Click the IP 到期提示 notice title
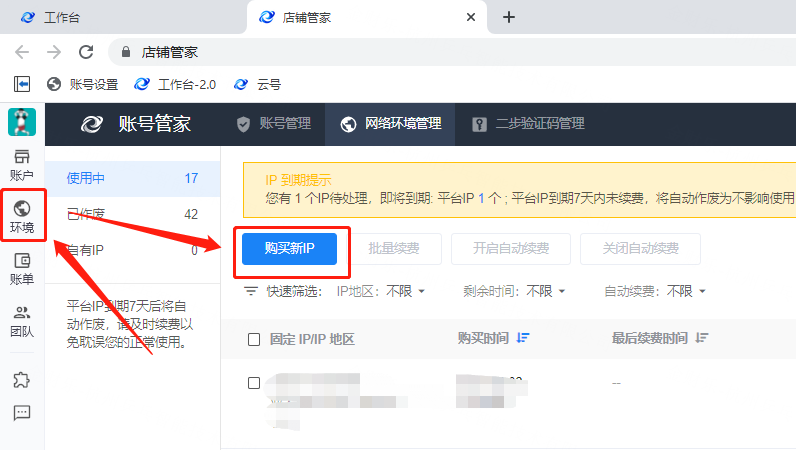The image size is (796, 450). pos(298,180)
